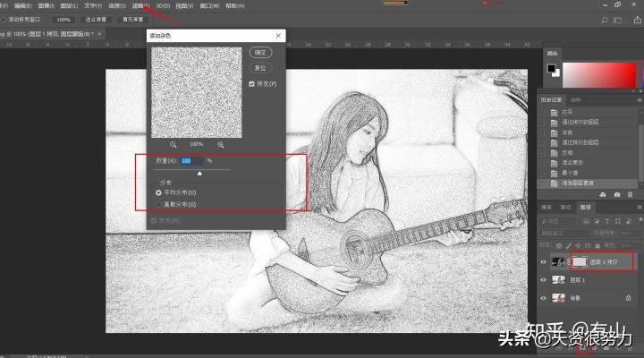Click the noise amount slider handle
This screenshot has width=644, height=358.
coord(199,173)
